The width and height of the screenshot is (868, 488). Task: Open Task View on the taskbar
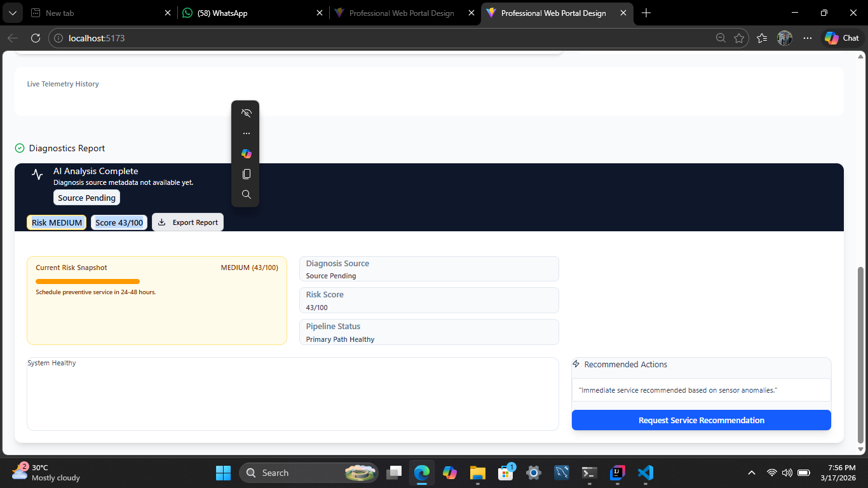[394, 473]
